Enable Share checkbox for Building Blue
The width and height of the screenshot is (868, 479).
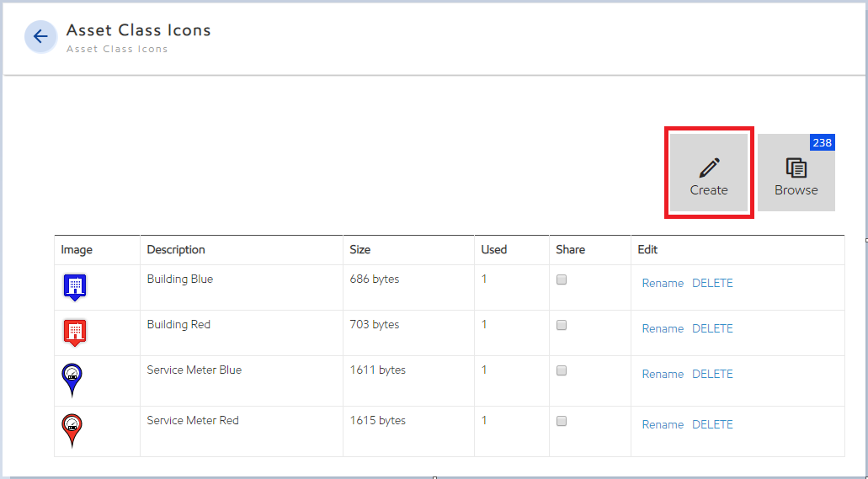[x=562, y=279]
